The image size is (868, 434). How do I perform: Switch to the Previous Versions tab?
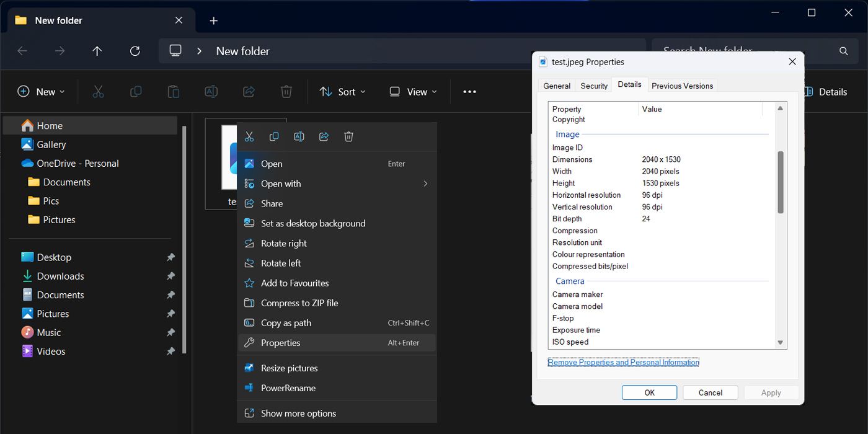coord(682,85)
